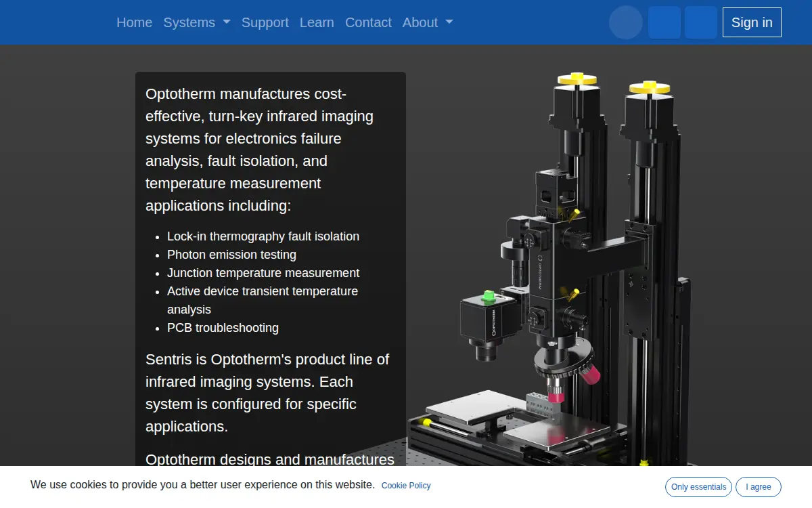
Task: Click 'Active device transient temperature analysis' item
Action: [263, 300]
